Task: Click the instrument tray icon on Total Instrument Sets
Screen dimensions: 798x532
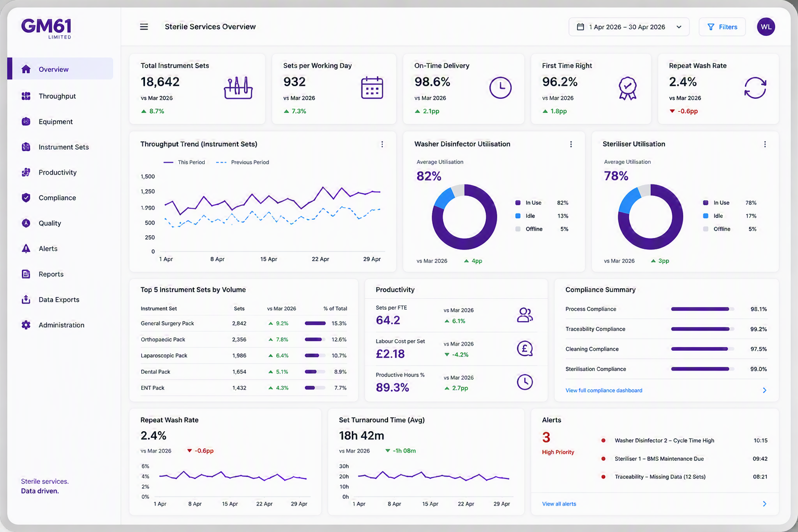Action: pos(238,88)
